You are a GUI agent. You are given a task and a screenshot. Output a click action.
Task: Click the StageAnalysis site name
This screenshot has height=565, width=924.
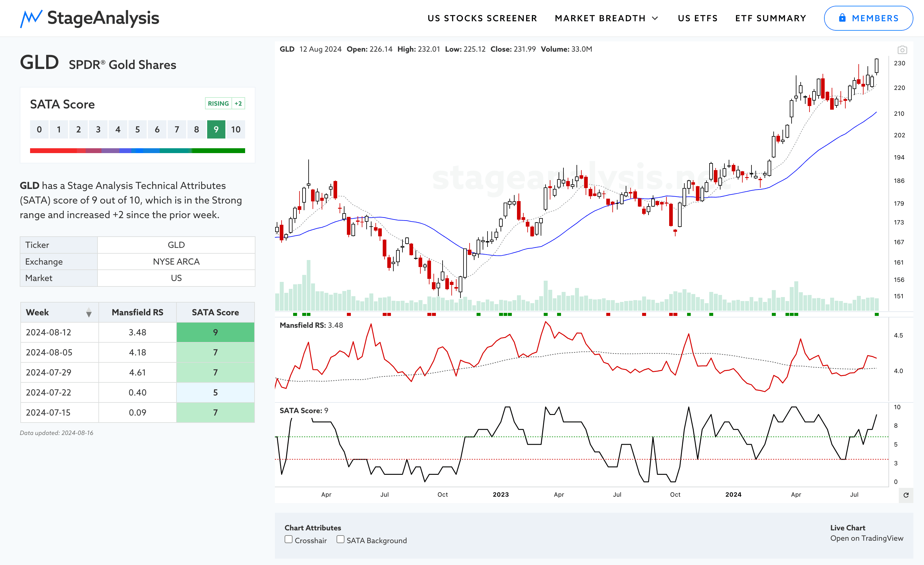click(103, 18)
